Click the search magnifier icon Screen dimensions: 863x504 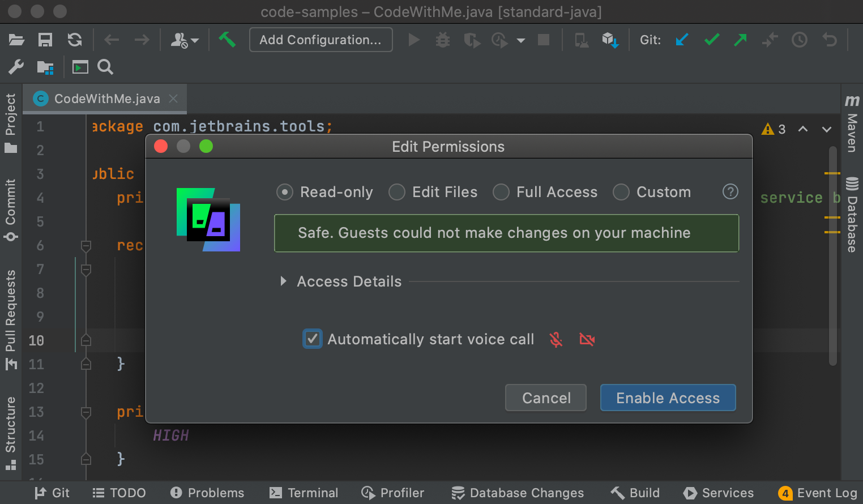[105, 67]
